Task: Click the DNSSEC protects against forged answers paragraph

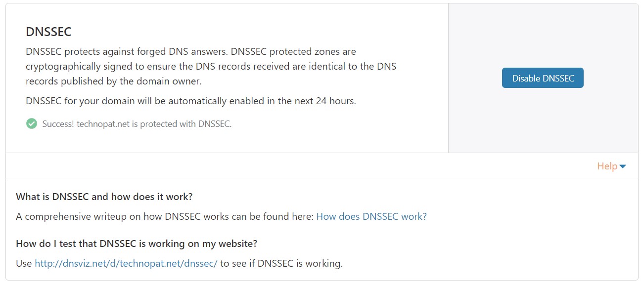Action: 190,51
